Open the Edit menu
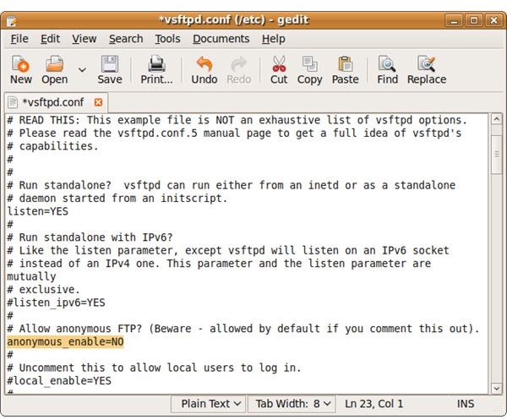The height and width of the screenshot is (420, 507). (50, 39)
